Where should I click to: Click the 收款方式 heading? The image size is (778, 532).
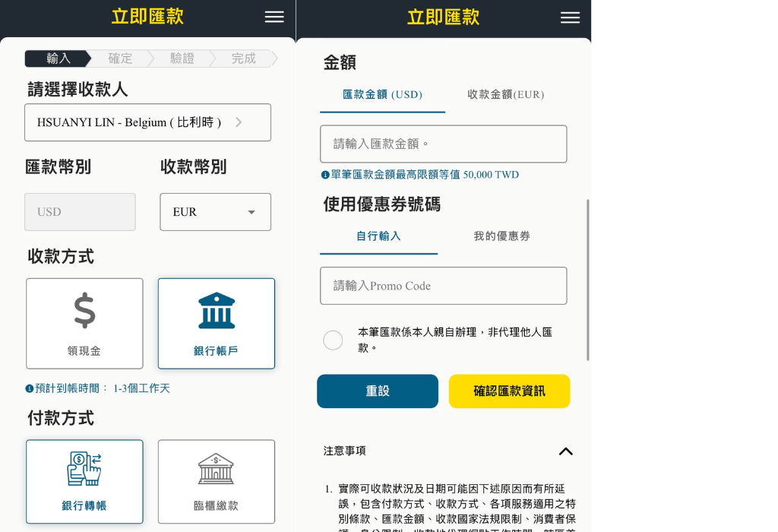click(61, 257)
